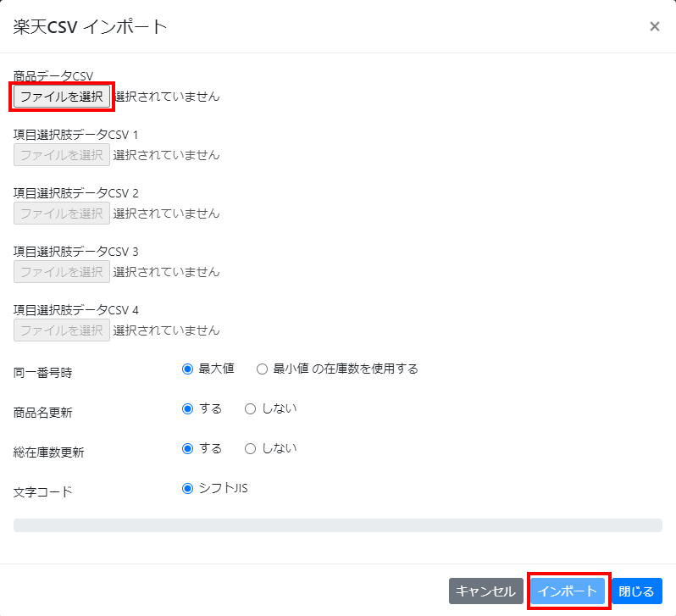
Task: Click the 閉じる button
Action: click(x=637, y=591)
